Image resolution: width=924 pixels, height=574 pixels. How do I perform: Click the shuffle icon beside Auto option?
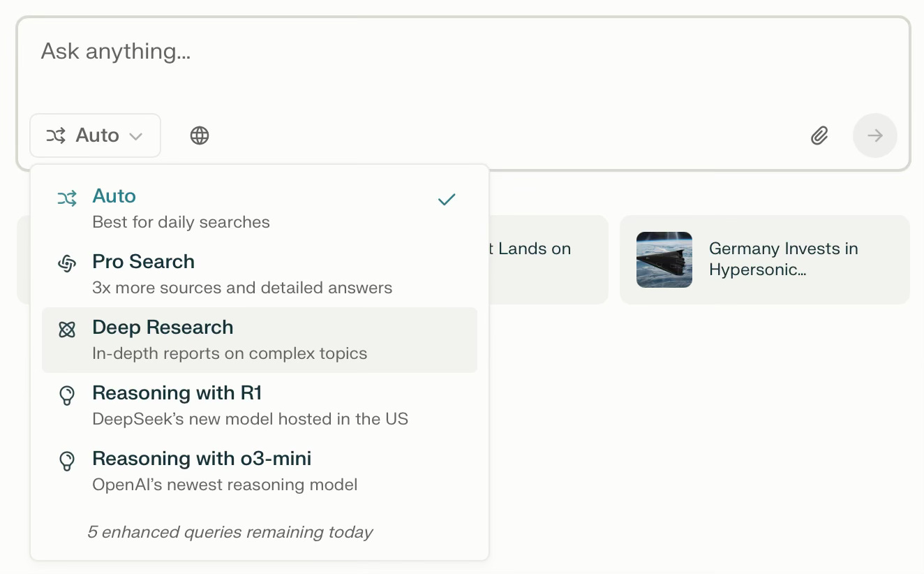click(x=67, y=199)
